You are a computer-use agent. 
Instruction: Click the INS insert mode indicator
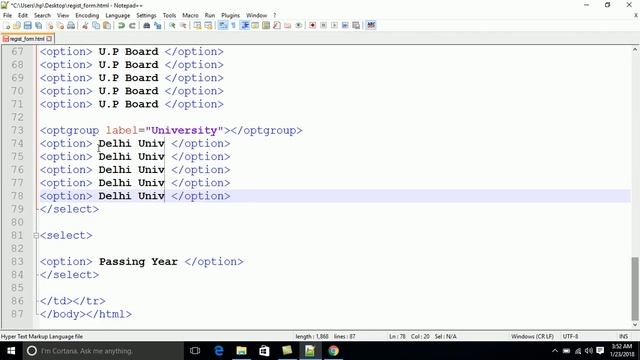pos(623,336)
